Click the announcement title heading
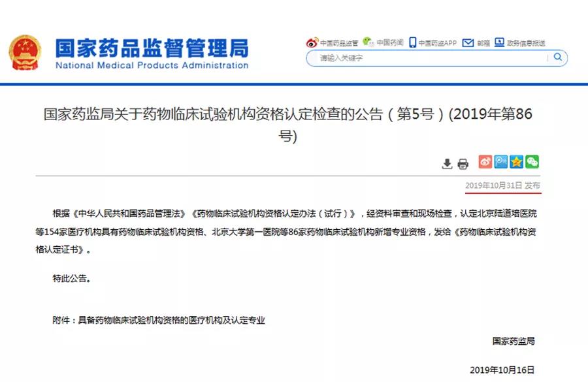The image size is (588, 382). pyautogui.click(x=288, y=125)
